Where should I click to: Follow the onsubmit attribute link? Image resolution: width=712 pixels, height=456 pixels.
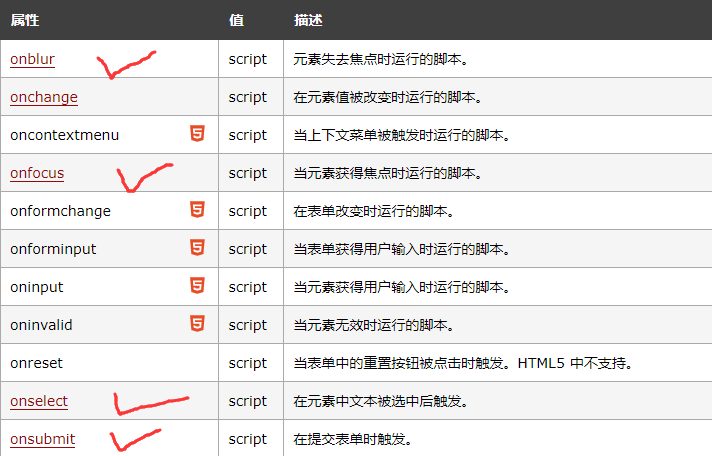42,439
